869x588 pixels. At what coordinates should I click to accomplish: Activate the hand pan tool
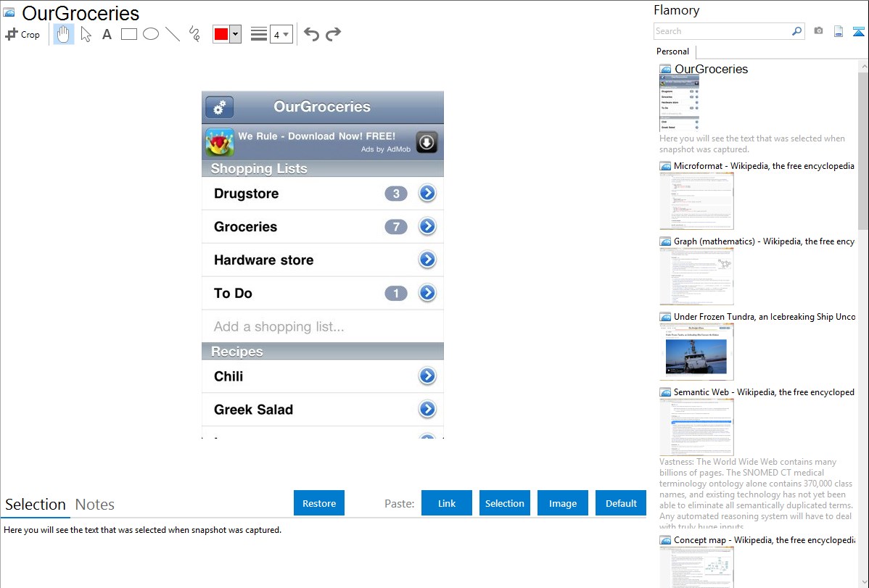[63, 34]
